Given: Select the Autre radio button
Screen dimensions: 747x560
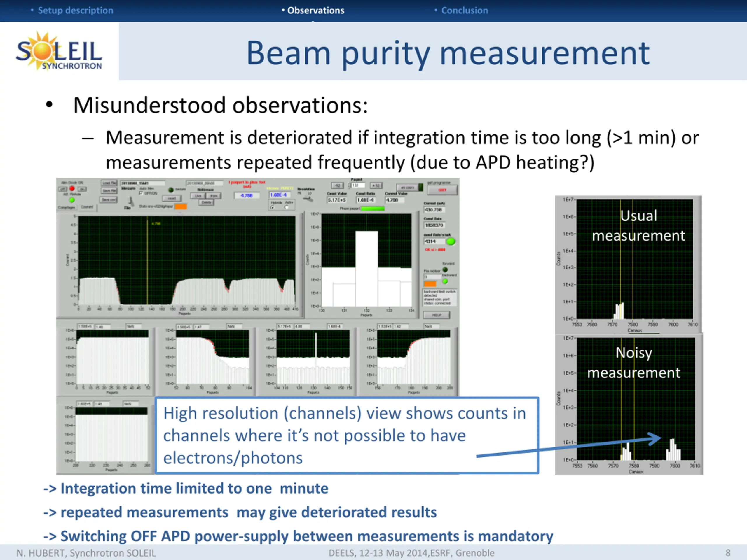Looking at the screenshot, I should [x=286, y=207].
